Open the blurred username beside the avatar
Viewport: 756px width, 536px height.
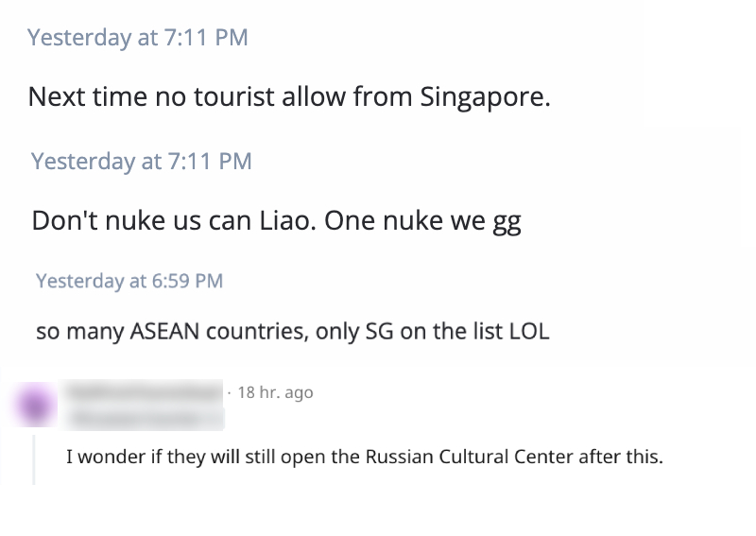pyautogui.click(x=144, y=391)
